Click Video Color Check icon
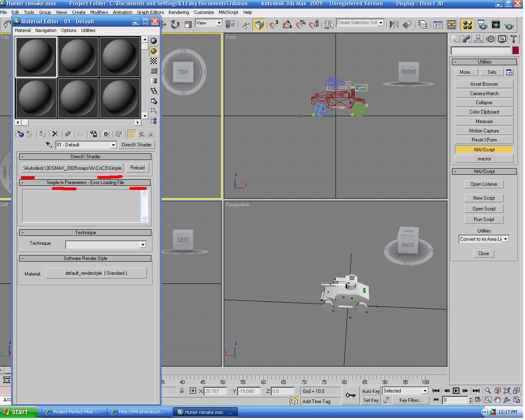 [153, 81]
